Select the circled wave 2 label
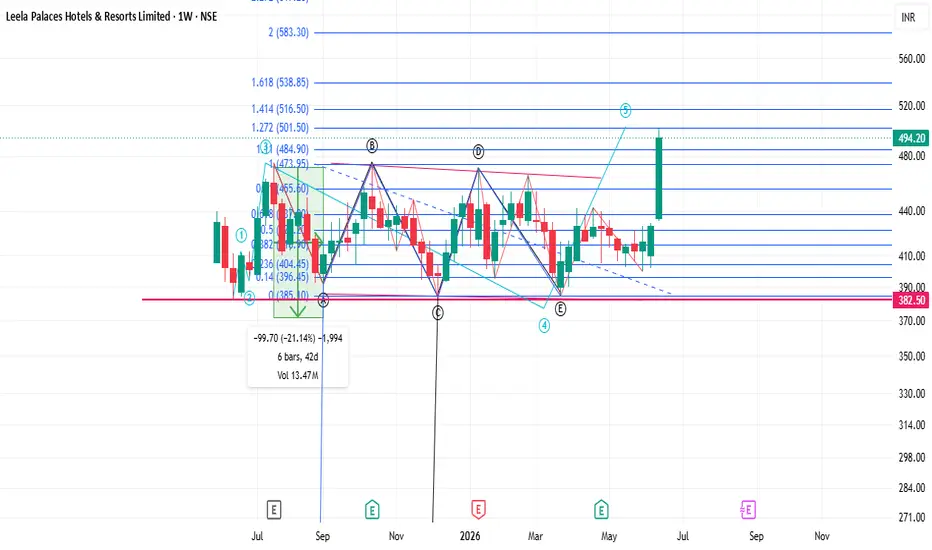The width and height of the screenshot is (932, 550). point(249,298)
